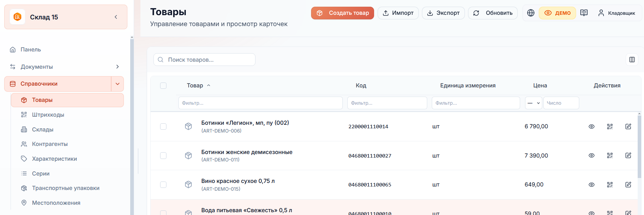Image resolution: width=644 pixels, height=215 pixels.
Task: Open the Кладовщик user menu
Action: 617,13
